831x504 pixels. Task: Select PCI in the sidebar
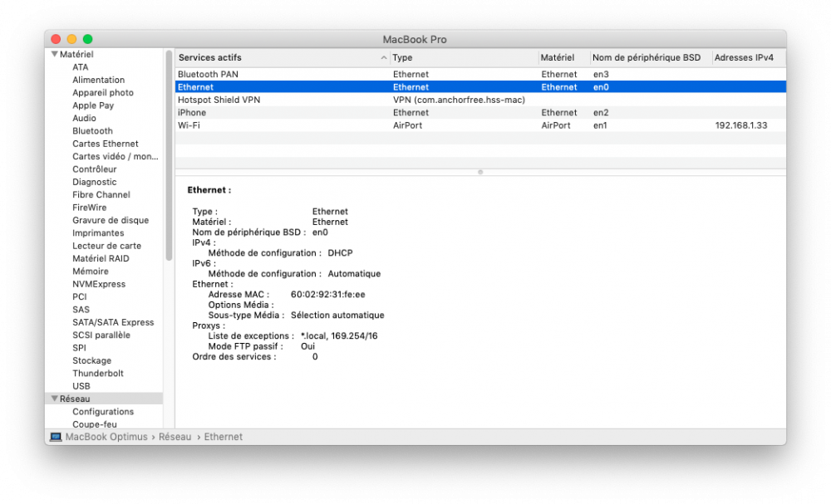[x=80, y=296]
